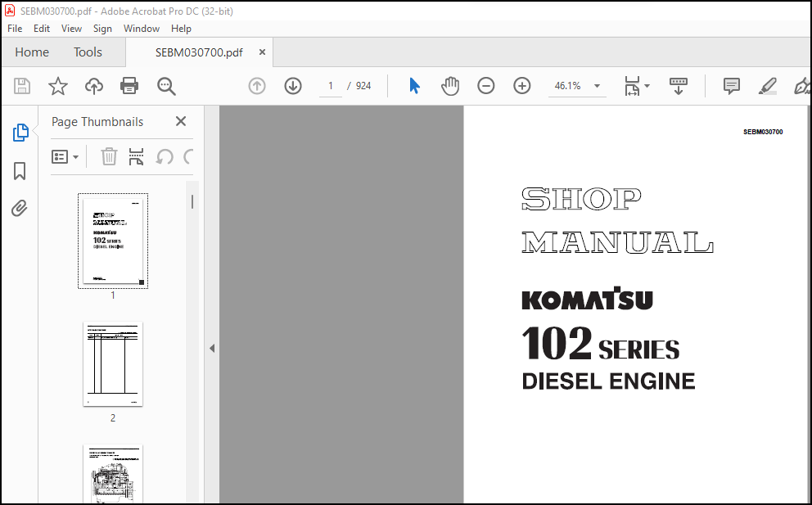Image resolution: width=812 pixels, height=505 pixels.
Task: Click the upload to cloud icon
Action: coord(94,86)
